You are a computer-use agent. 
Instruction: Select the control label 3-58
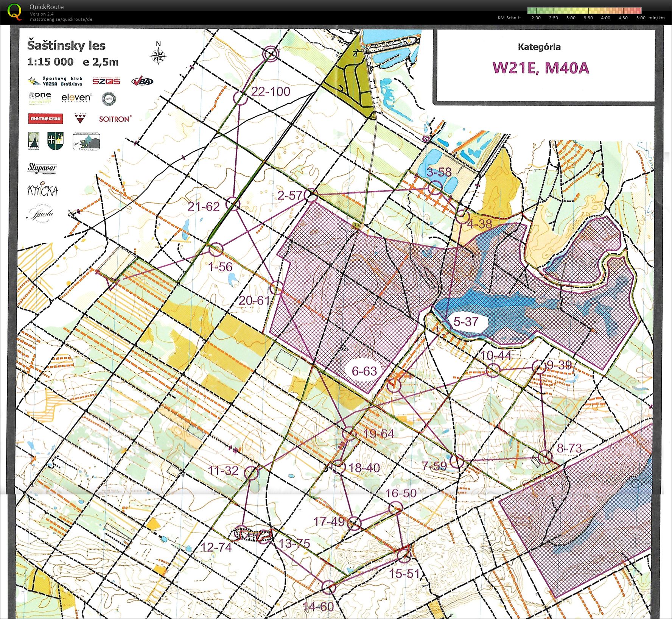(x=439, y=172)
